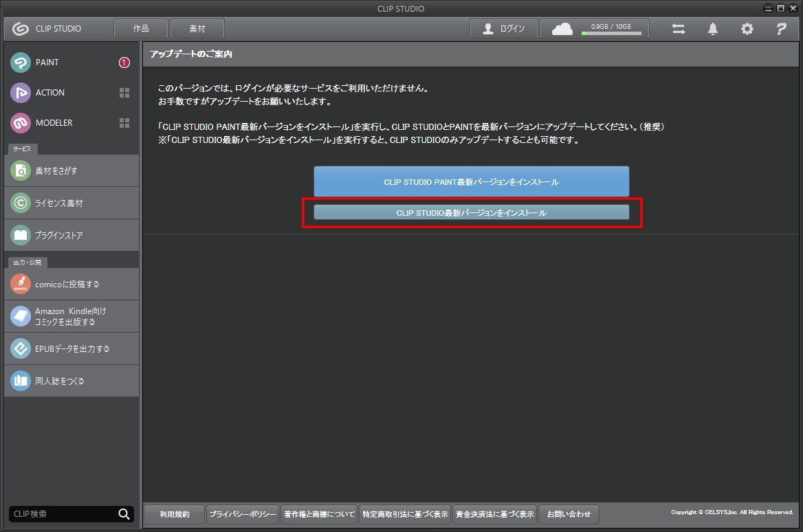Open お問い合わせ contact link
The image size is (803, 532).
[x=569, y=514]
